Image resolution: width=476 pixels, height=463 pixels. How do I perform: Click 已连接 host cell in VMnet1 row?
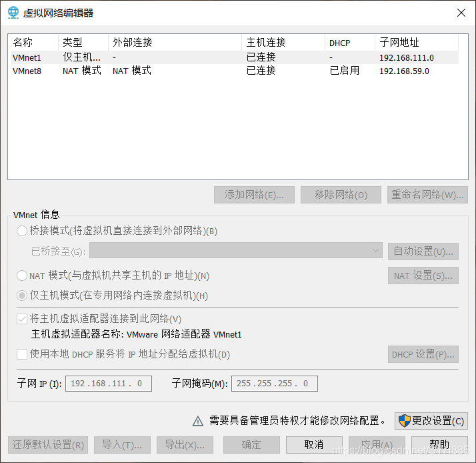(x=261, y=57)
